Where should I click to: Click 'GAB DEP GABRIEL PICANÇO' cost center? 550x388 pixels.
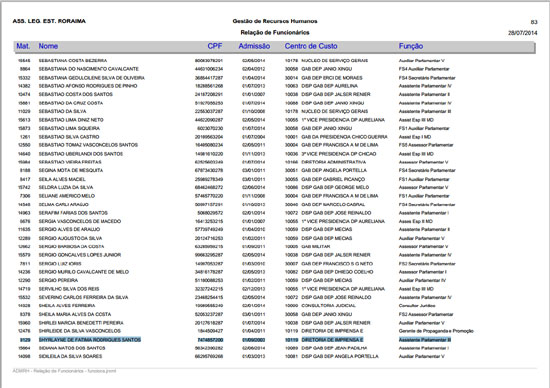point(333,179)
